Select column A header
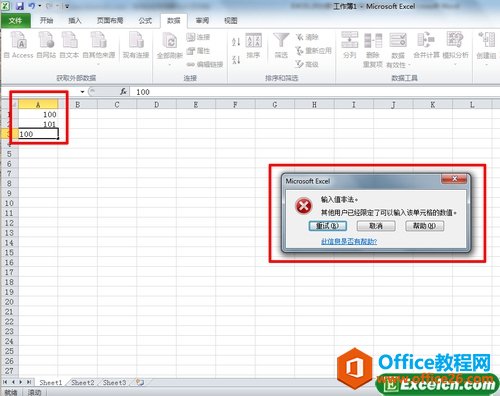The height and width of the screenshot is (396, 500). coord(38,104)
